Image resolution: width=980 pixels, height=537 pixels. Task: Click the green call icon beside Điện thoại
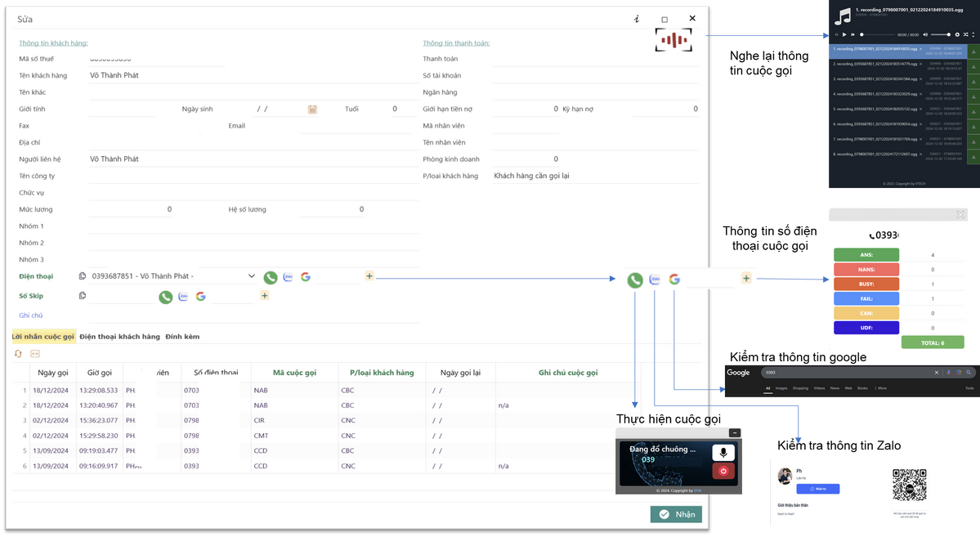[271, 278]
